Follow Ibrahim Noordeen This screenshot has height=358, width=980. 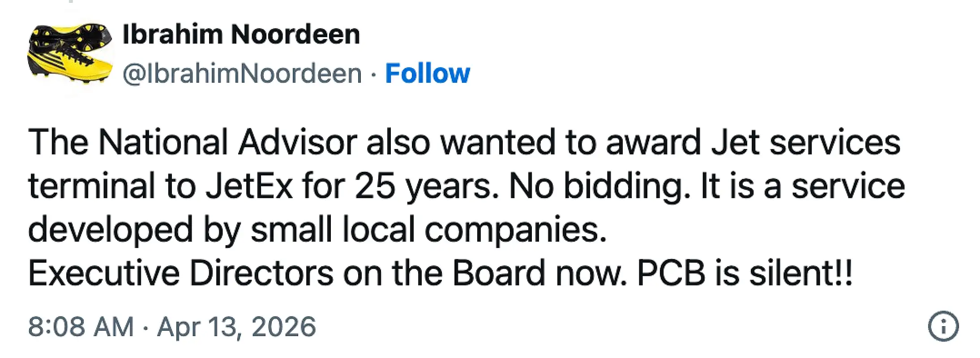pyautogui.click(x=428, y=73)
